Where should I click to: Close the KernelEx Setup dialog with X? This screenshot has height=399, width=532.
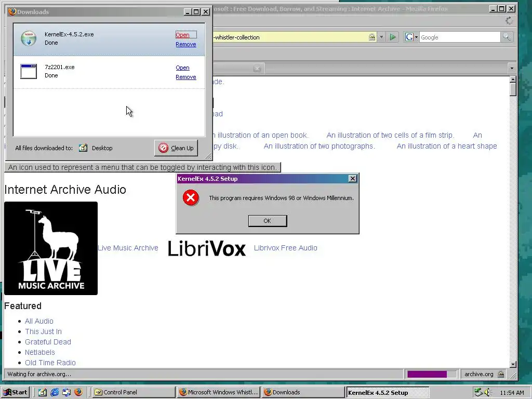coord(353,179)
